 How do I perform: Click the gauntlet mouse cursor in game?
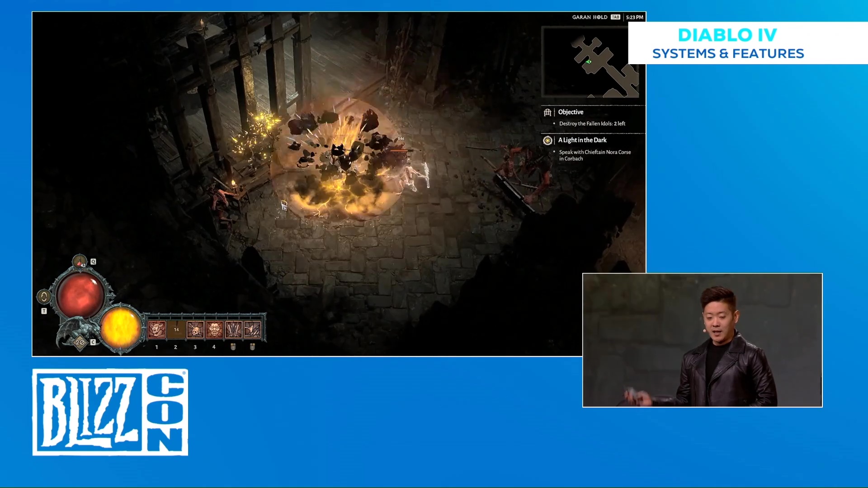[x=284, y=206]
